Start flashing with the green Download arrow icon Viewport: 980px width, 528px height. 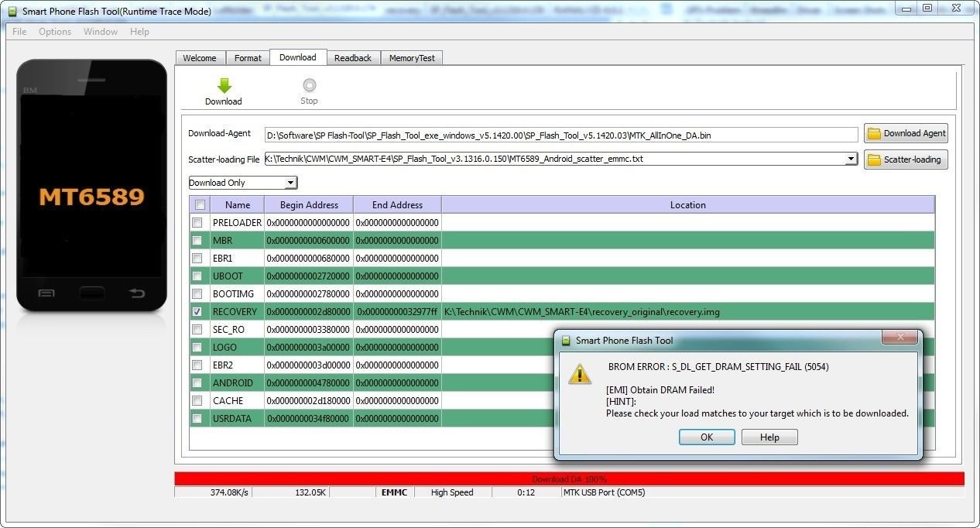224,85
